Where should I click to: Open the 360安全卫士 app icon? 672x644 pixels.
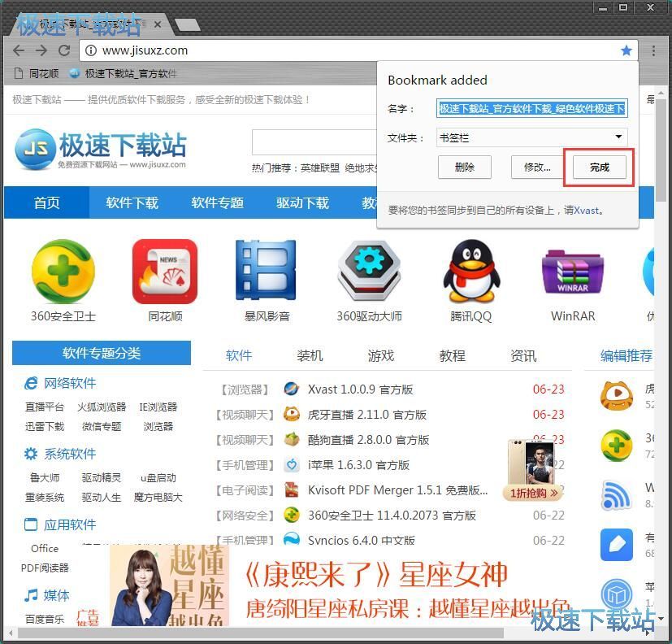point(63,272)
